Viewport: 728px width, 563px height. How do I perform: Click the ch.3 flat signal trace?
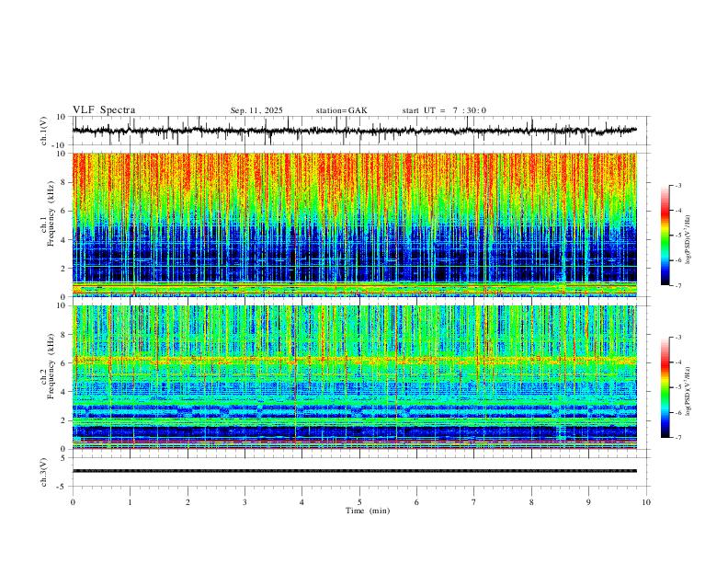click(x=354, y=471)
